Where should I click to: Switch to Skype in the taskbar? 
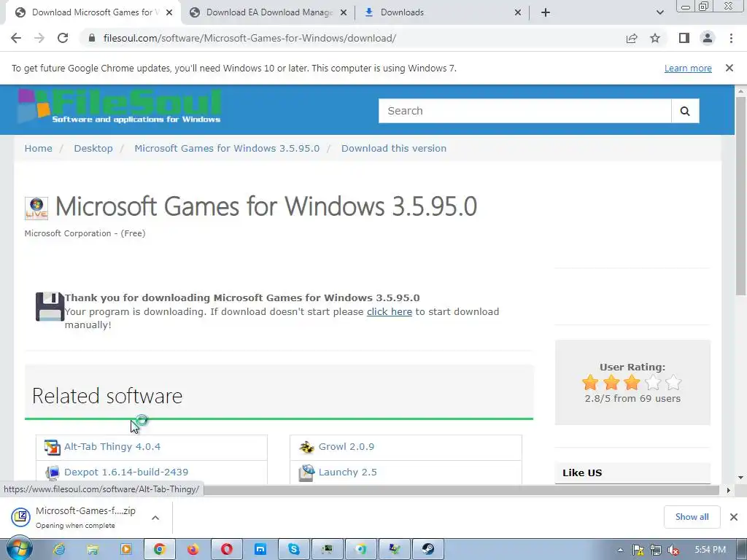coord(294,550)
